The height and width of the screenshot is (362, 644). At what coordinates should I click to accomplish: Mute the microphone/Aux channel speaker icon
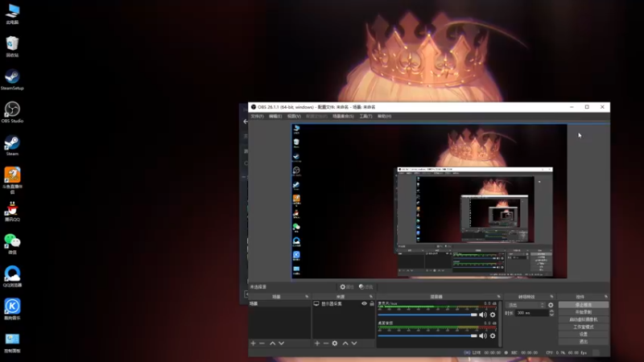point(483,315)
